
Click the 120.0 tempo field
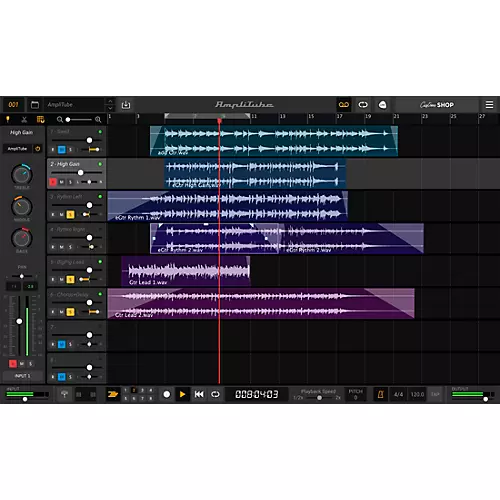point(417,394)
